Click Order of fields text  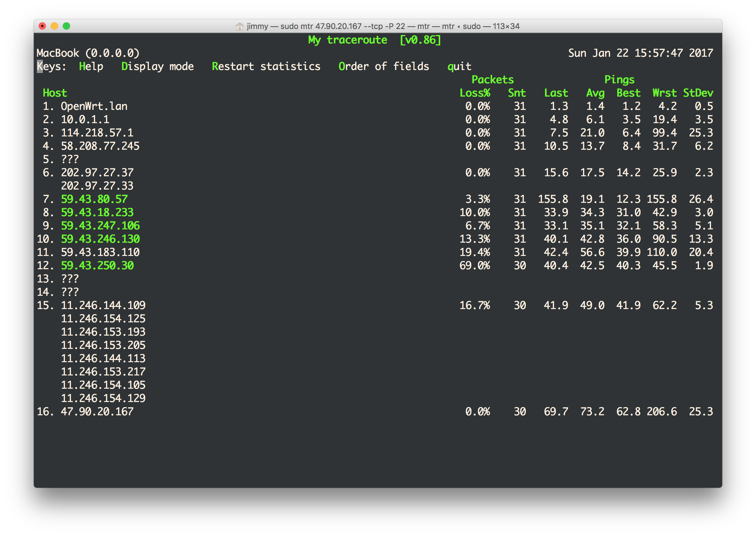tap(384, 66)
